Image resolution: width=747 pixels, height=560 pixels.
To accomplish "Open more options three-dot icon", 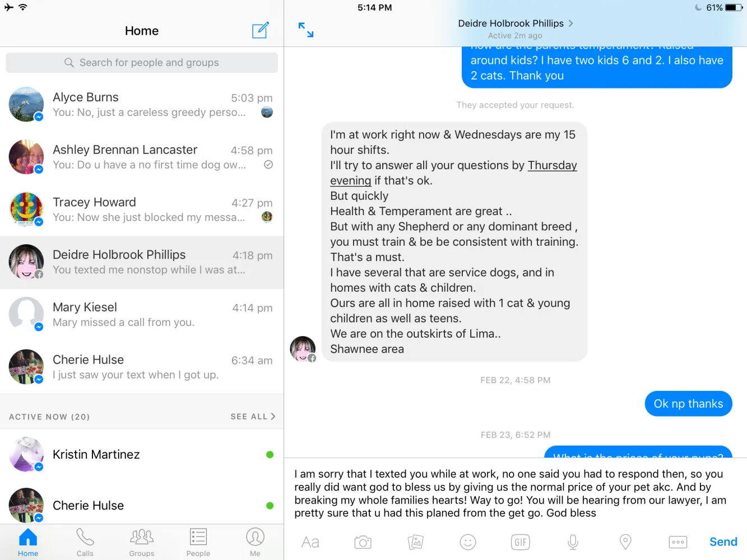I will pos(678,542).
